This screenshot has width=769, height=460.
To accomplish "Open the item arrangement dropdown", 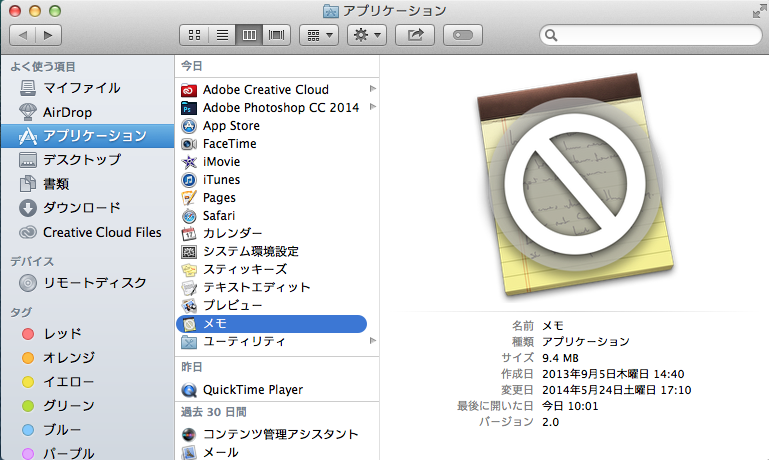I will (318, 35).
